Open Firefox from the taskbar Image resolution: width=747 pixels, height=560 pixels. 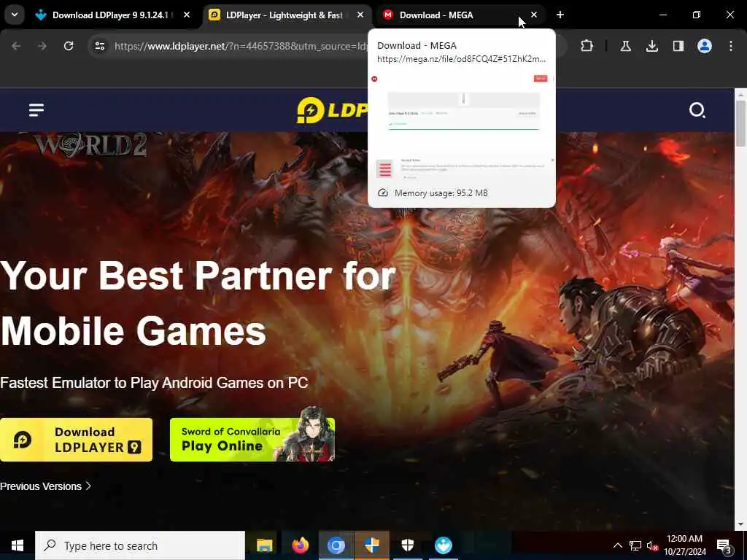[x=300, y=545]
